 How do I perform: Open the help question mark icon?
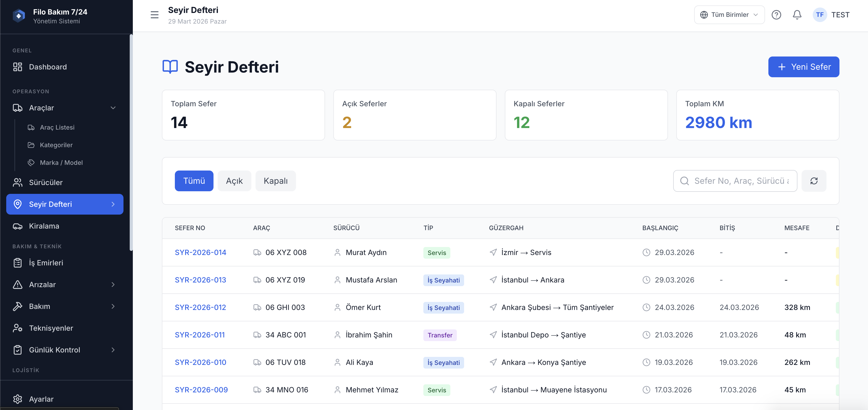tap(776, 15)
